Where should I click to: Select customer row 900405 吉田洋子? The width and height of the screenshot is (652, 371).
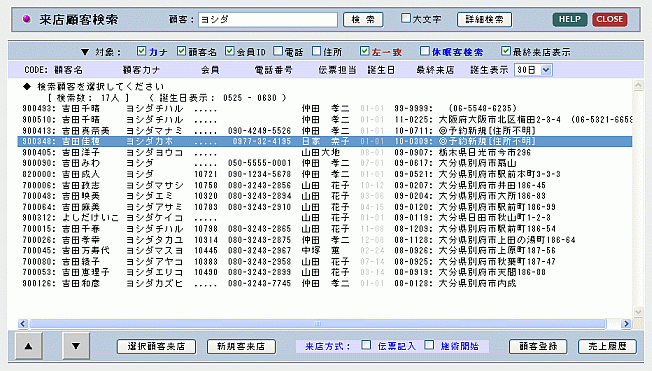[324, 153]
